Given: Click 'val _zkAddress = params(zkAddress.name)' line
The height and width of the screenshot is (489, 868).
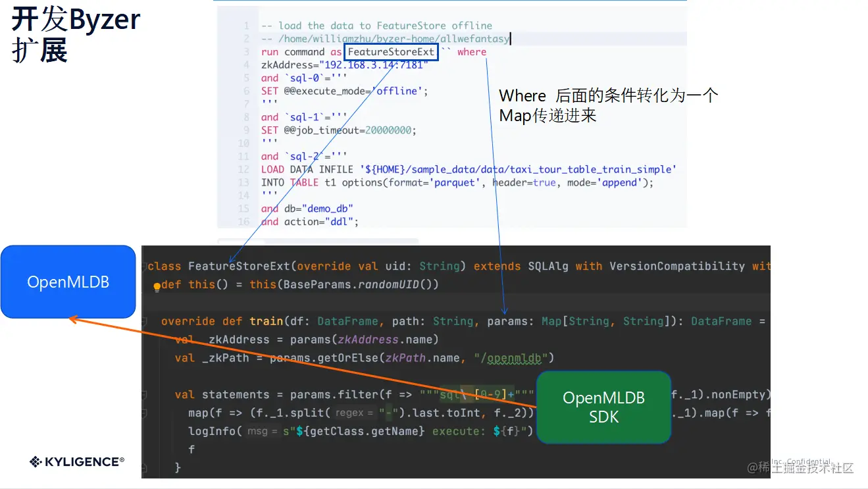Looking at the screenshot, I should (x=307, y=340).
